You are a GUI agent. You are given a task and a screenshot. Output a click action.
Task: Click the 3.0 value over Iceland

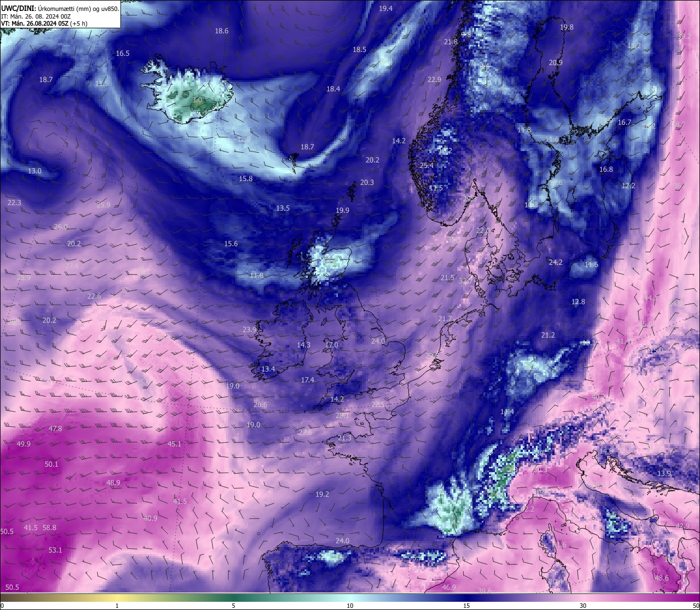(197, 100)
